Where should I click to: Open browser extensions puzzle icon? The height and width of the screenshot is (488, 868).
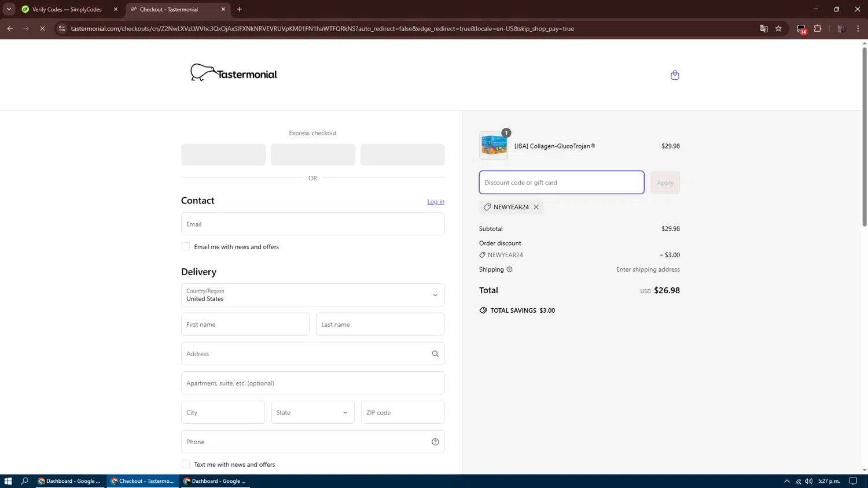[818, 28]
